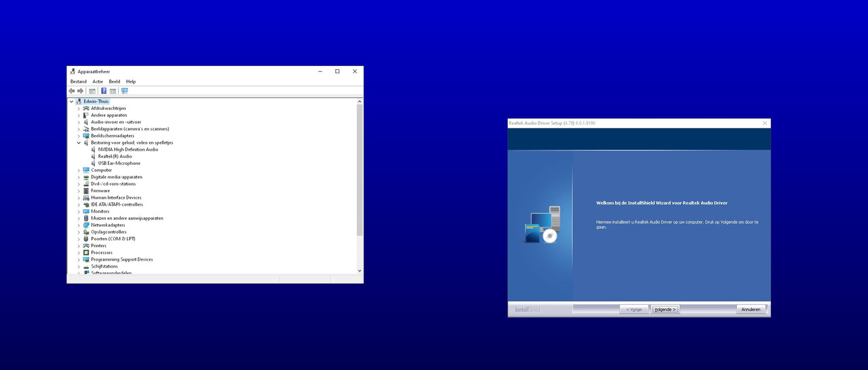Click Annuleren in the Realtek installer

click(751, 309)
